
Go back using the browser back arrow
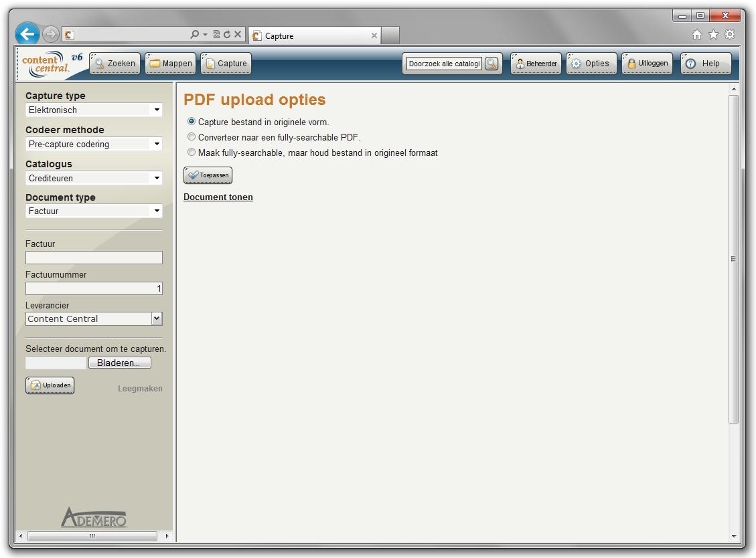(27, 34)
